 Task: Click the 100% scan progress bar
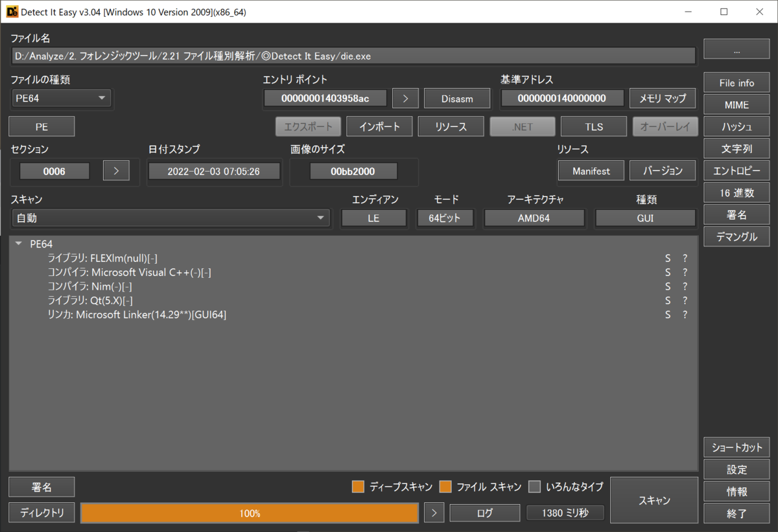(250, 513)
